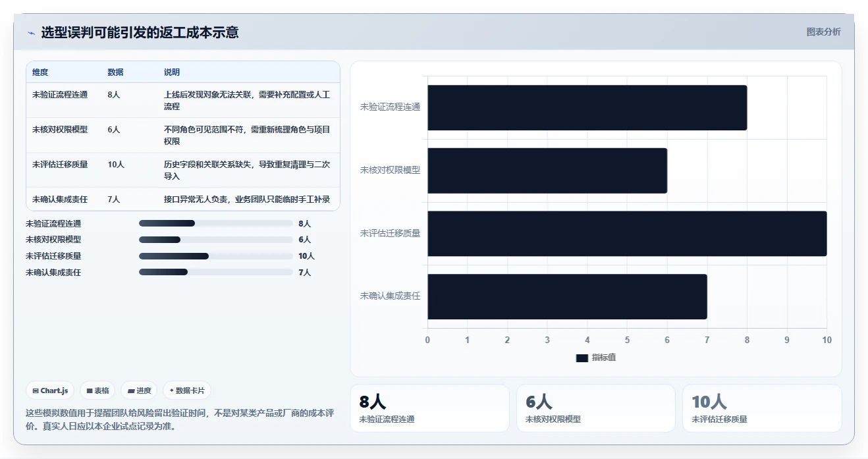Image resolution: width=868 pixels, height=459 pixels.
Task: Click the 8人 table cell
Action: [113, 95]
